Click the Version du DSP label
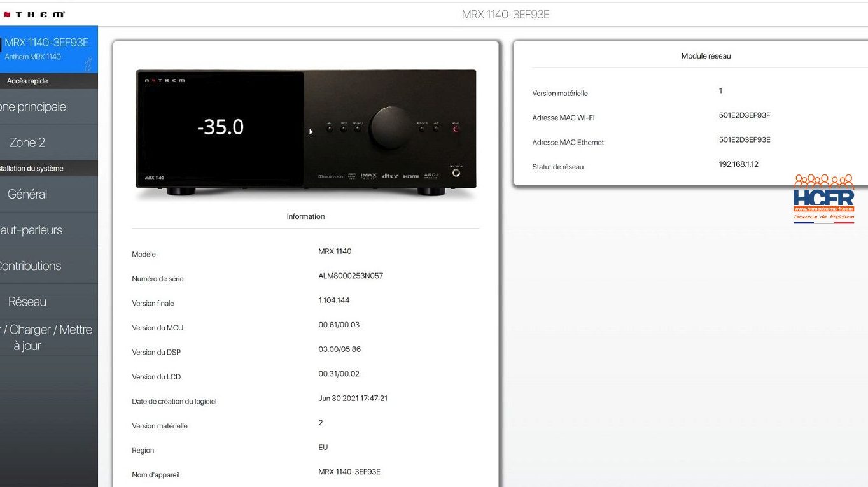 [157, 352]
